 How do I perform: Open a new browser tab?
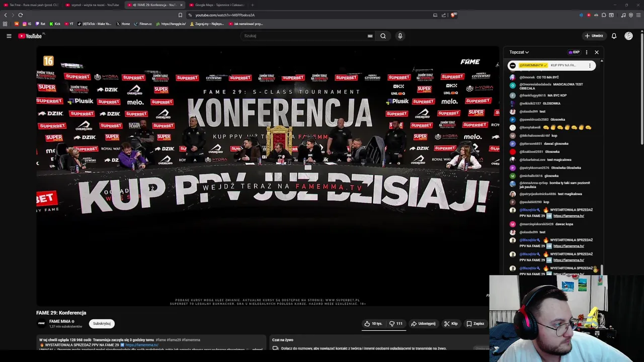pos(253,5)
